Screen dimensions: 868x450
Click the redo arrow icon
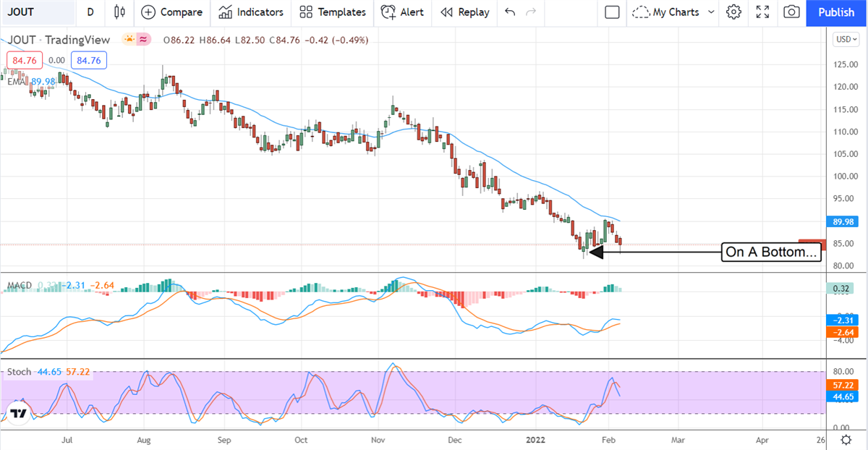coord(532,12)
